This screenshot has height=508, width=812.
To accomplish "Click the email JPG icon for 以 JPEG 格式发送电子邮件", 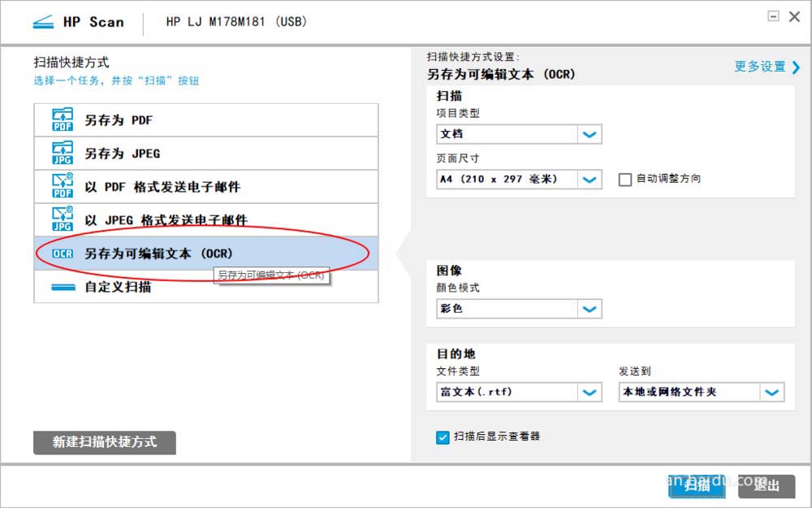I will click(x=63, y=219).
